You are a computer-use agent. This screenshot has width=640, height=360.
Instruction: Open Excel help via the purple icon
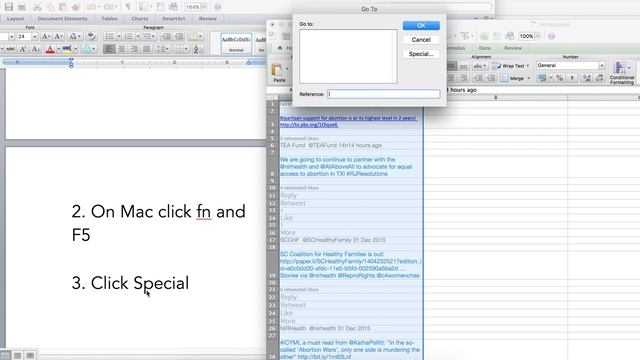[x=551, y=36]
